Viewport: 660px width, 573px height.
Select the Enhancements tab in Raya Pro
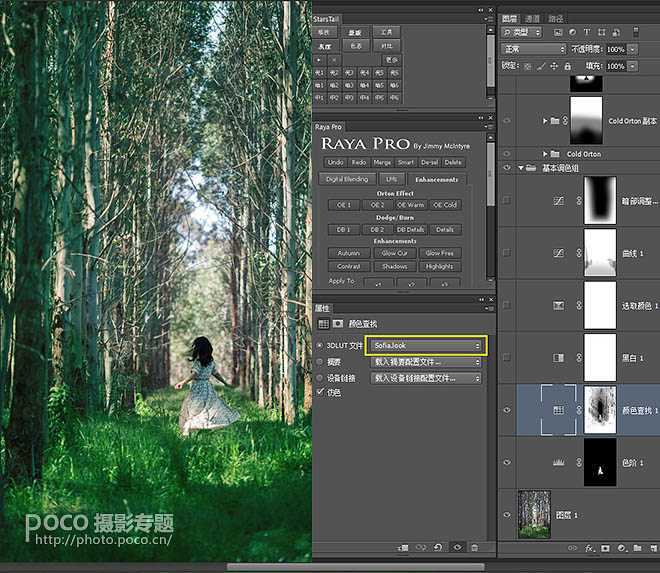tap(436, 179)
